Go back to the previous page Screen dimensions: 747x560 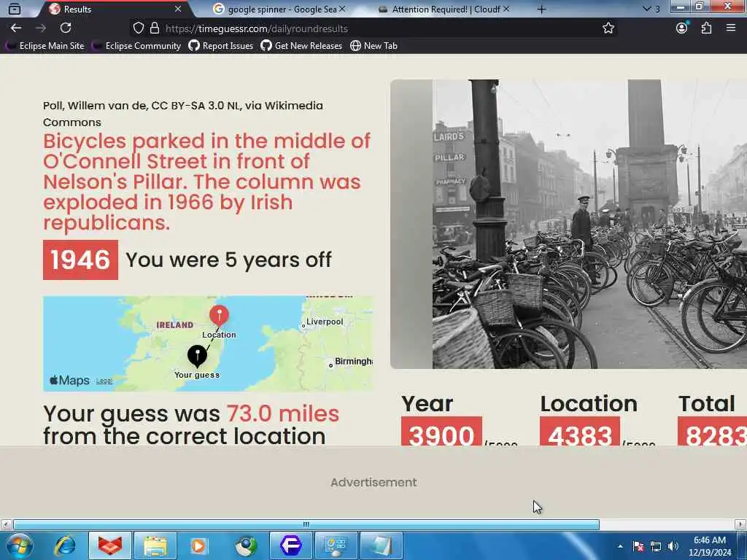point(16,28)
